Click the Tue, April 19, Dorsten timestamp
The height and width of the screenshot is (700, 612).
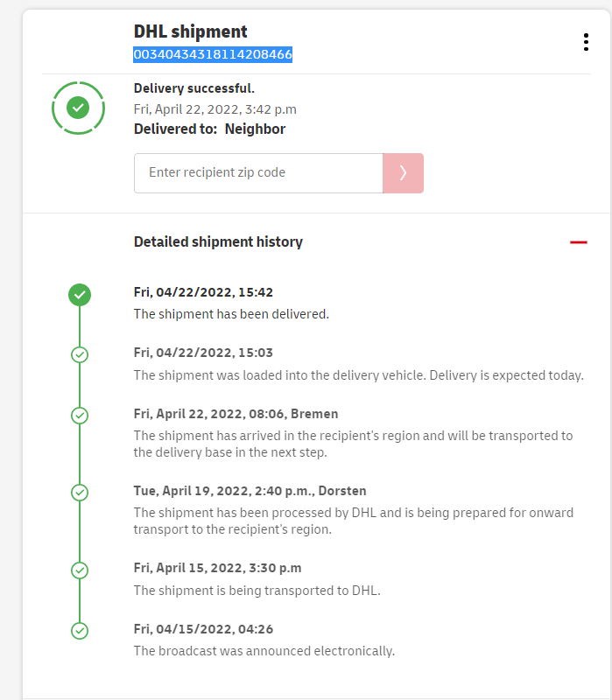coord(250,491)
